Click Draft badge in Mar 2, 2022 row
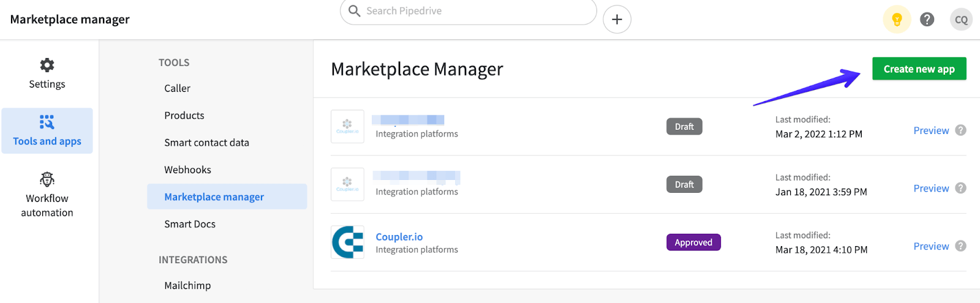Screen dimensions: 980x303 pos(684,127)
